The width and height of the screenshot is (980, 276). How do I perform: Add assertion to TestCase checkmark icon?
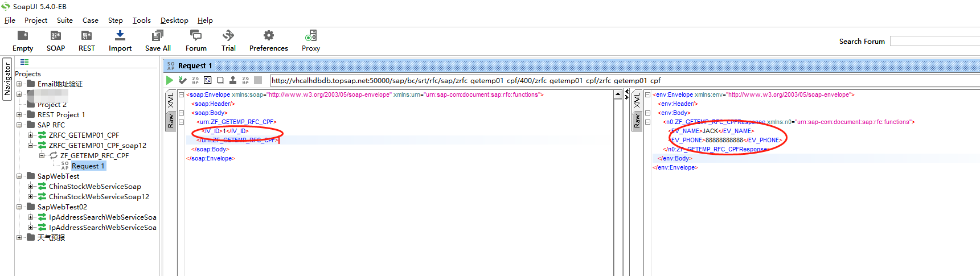tap(182, 80)
